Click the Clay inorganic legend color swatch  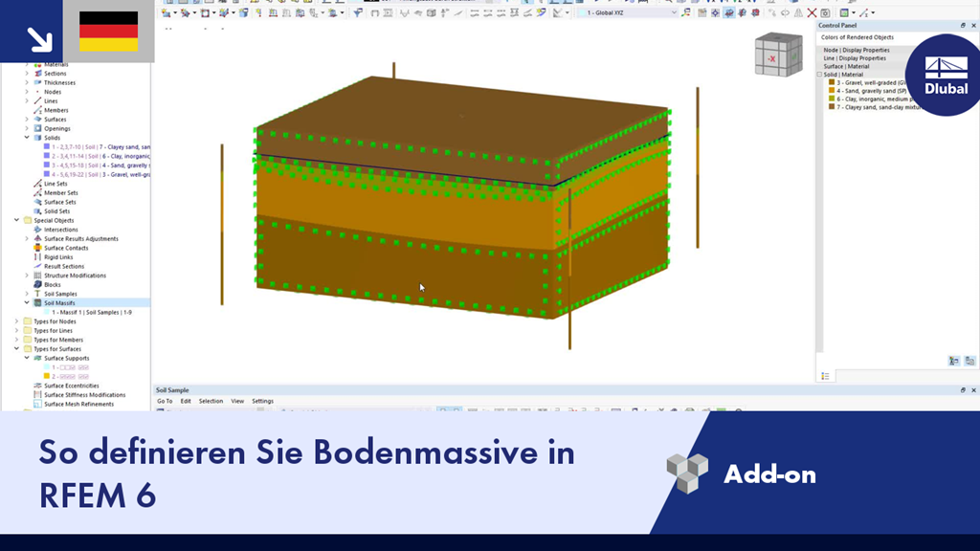(832, 99)
